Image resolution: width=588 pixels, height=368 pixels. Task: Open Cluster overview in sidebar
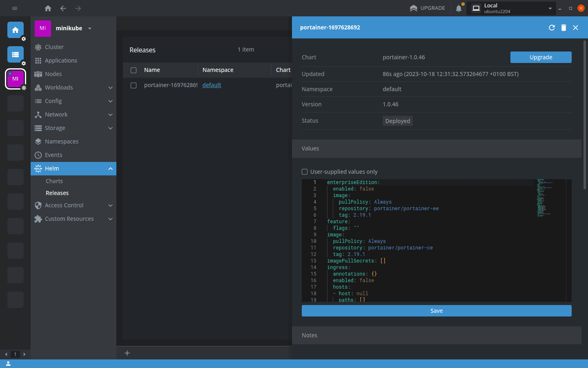pyautogui.click(x=73, y=47)
